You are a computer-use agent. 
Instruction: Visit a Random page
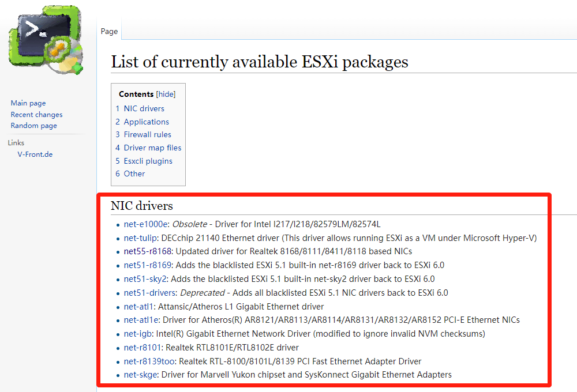(x=33, y=125)
